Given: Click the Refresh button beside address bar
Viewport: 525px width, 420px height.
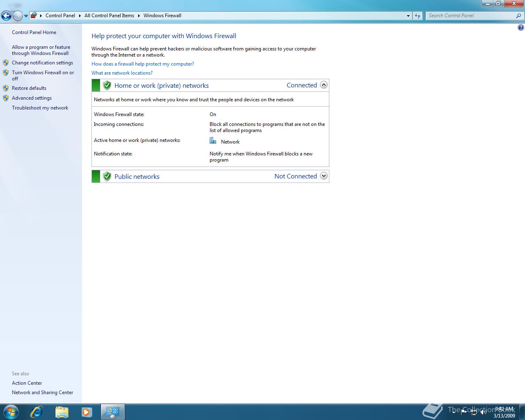Looking at the screenshot, I should coord(418,16).
